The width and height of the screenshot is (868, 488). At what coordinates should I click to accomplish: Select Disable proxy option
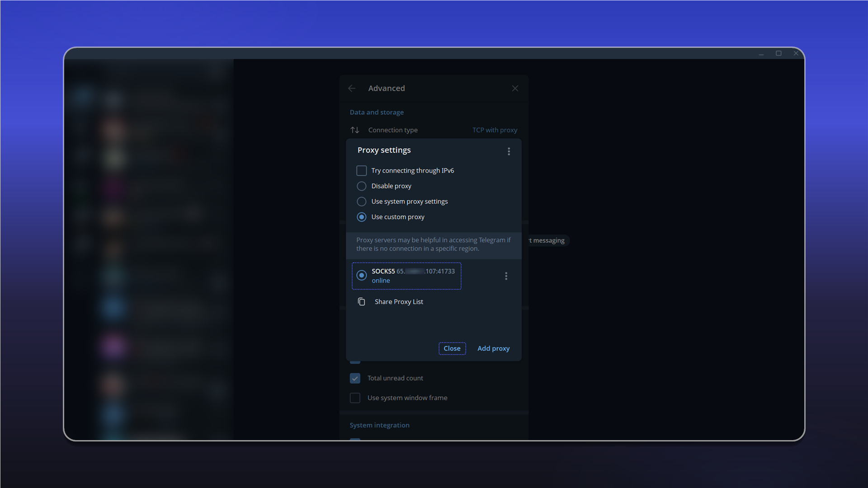362,186
